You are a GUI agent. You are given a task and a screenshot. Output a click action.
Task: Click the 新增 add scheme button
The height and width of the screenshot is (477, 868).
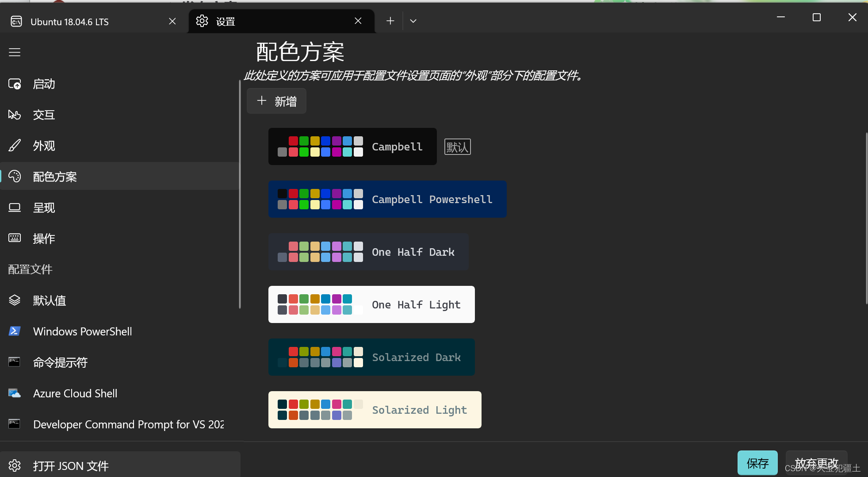tap(276, 101)
